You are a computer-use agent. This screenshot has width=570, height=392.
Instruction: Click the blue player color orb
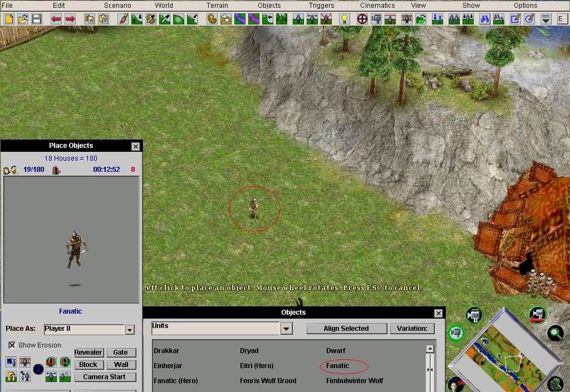[x=38, y=369]
